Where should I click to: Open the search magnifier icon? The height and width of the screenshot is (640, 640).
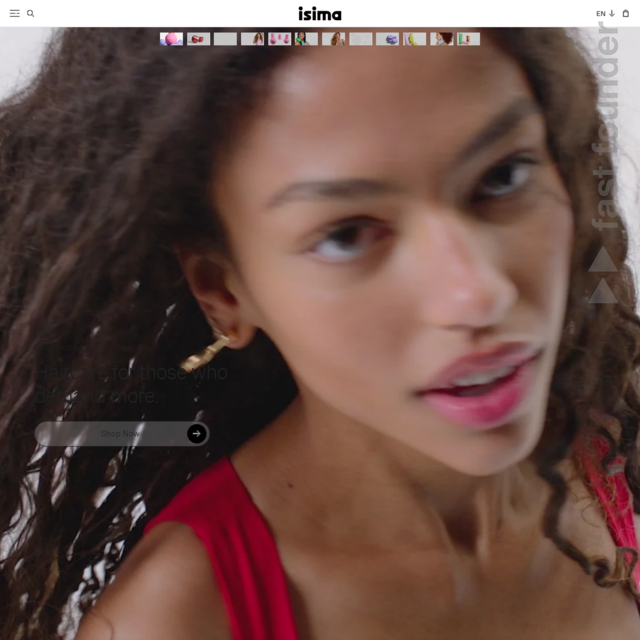point(30,13)
